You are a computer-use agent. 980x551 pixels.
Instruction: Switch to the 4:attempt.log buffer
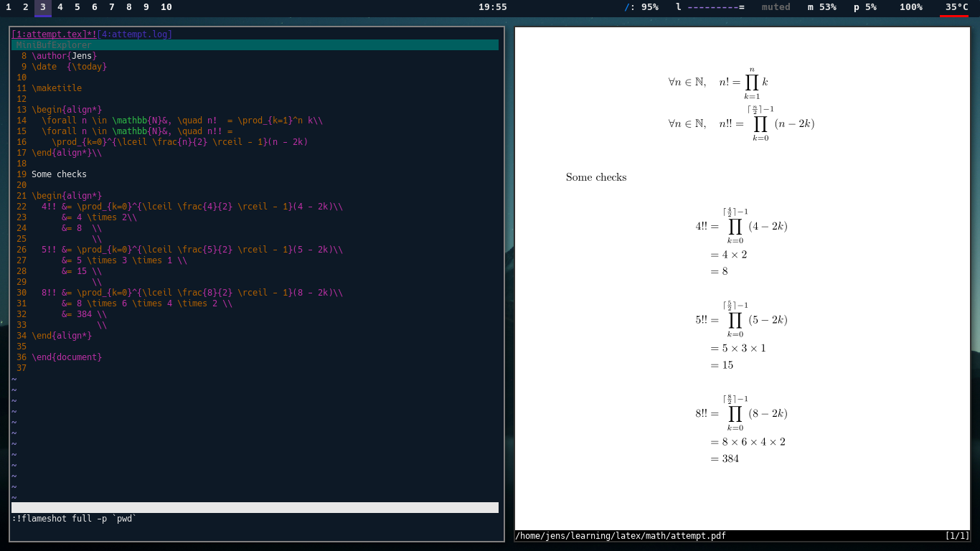tap(135, 34)
